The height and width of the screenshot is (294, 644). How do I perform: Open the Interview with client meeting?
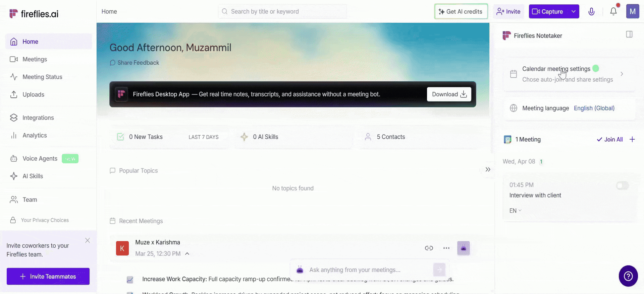click(535, 195)
